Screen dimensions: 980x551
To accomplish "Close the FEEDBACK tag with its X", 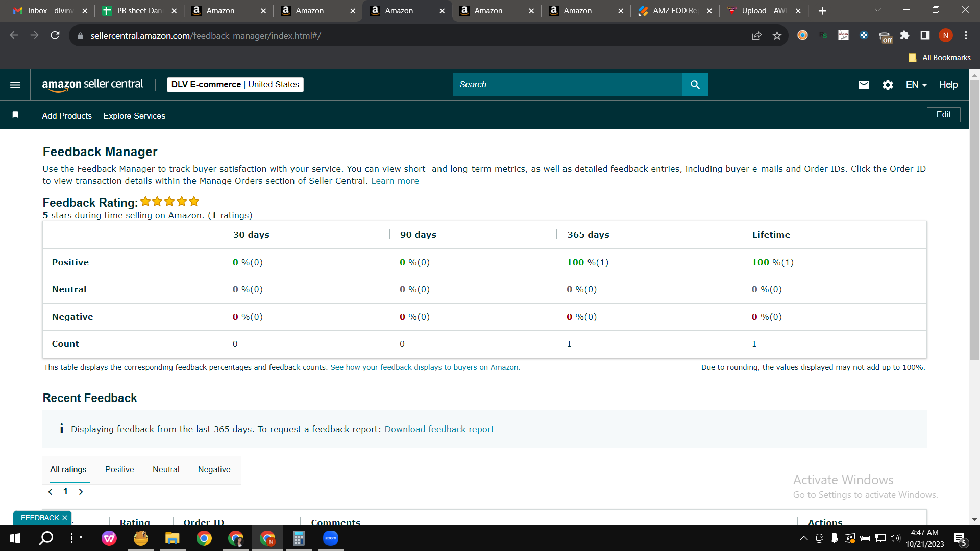I will (x=65, y=518).
